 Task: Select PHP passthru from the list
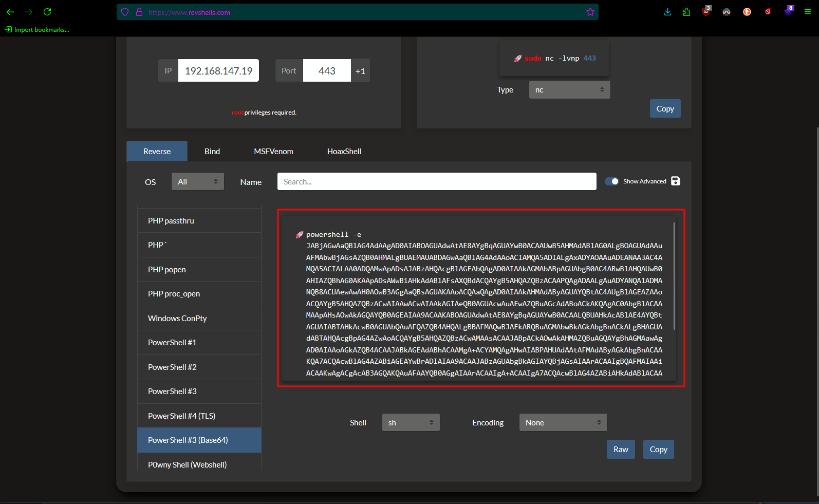(199, 221)
